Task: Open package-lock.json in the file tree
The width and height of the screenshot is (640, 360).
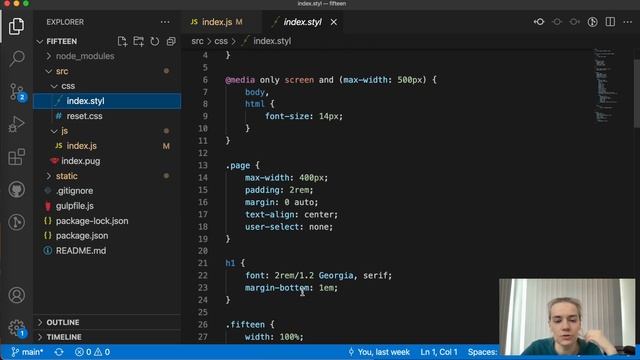Action: click(107, 221)
